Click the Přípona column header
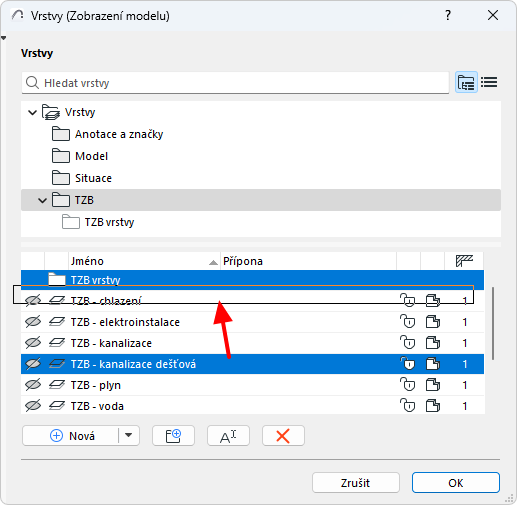The height and width of the screenshot is (505, 517). 308,261
